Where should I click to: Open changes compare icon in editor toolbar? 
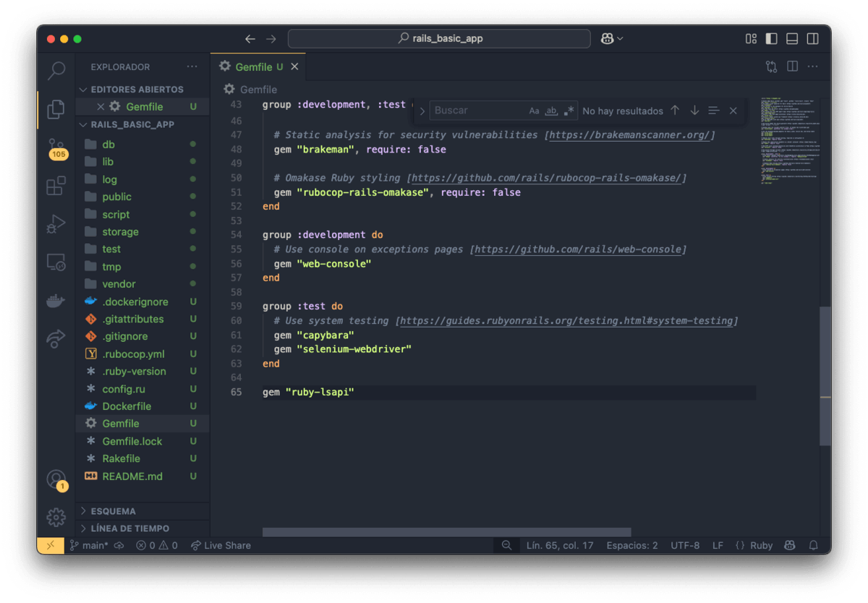click(772, 67)
